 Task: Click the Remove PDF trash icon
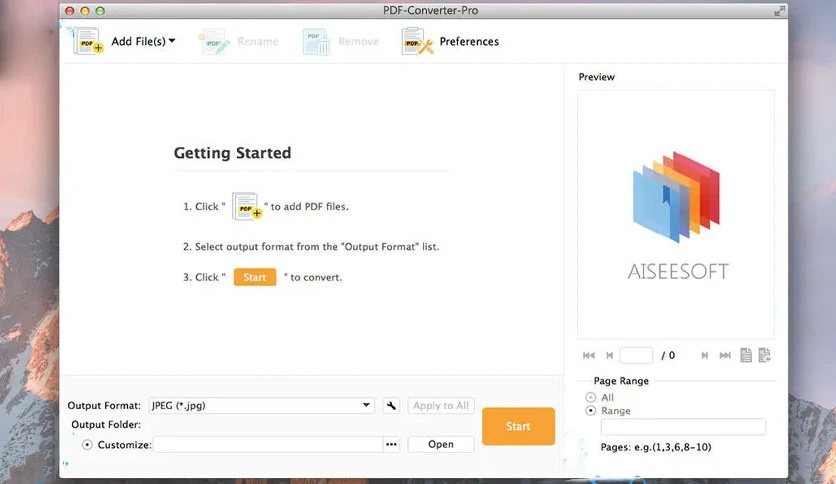(x=316, y=42)
